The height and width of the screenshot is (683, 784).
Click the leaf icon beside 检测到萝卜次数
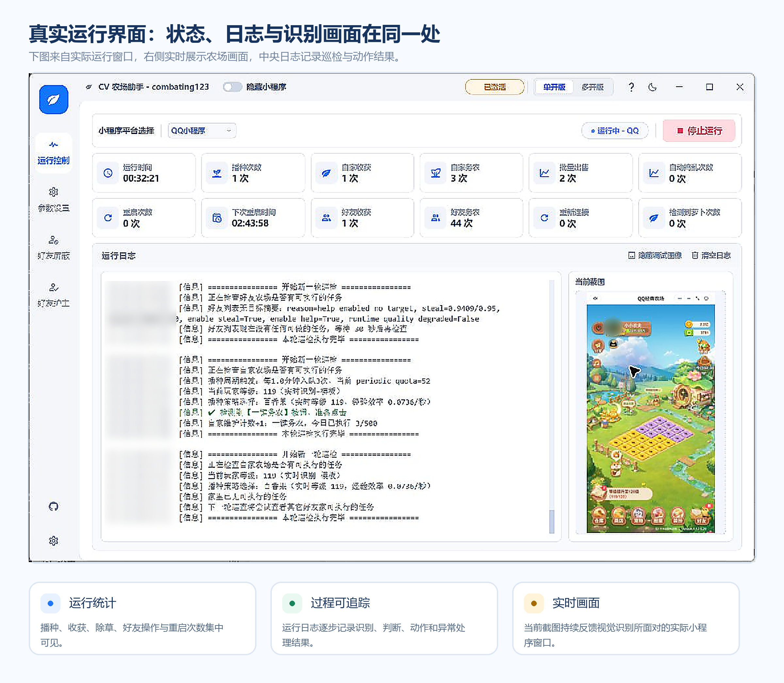tap(654, 218)
